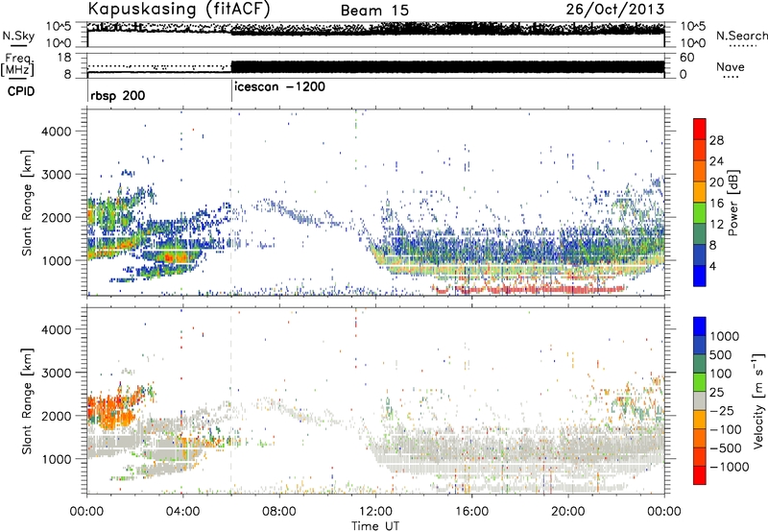Select the Slant Range label of velocity panel
Viewport: 768px width, 532px height.
(27, 401)
